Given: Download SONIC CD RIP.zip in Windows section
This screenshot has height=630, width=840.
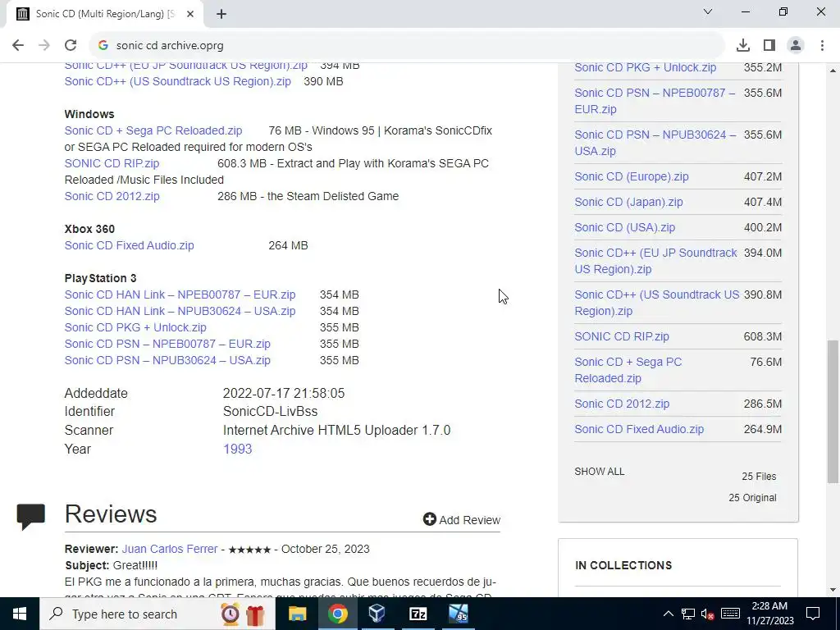Looking at the screenshot, I should click(x=112, y=163).
